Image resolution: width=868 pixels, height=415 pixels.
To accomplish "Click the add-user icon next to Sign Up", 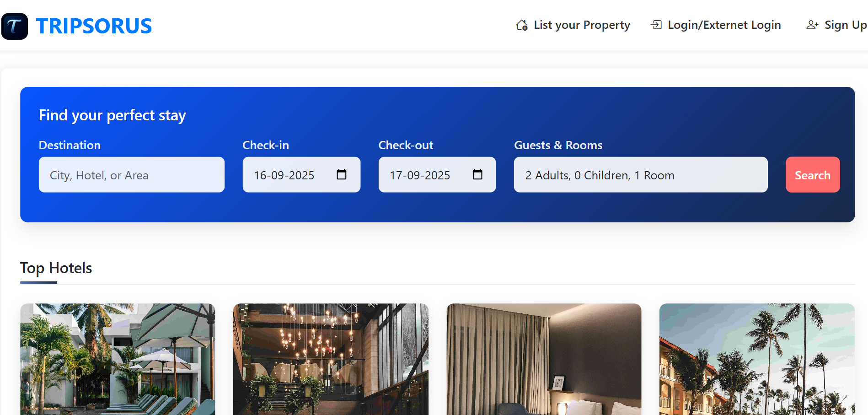I will (812, 25).
